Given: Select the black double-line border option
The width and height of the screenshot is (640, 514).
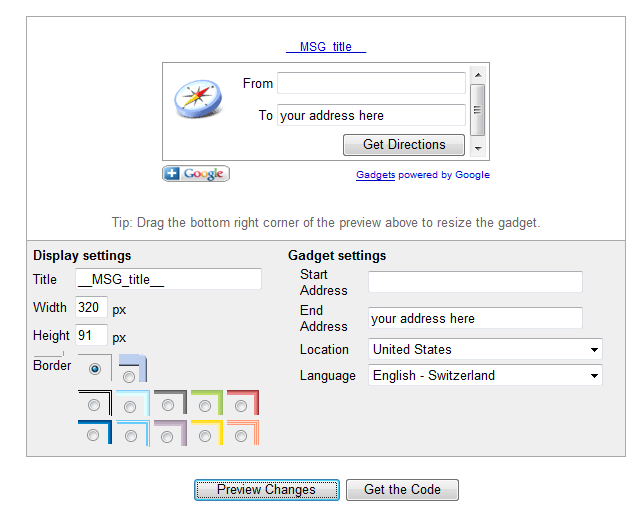Looking at the screenshot, I should point(94,405).
